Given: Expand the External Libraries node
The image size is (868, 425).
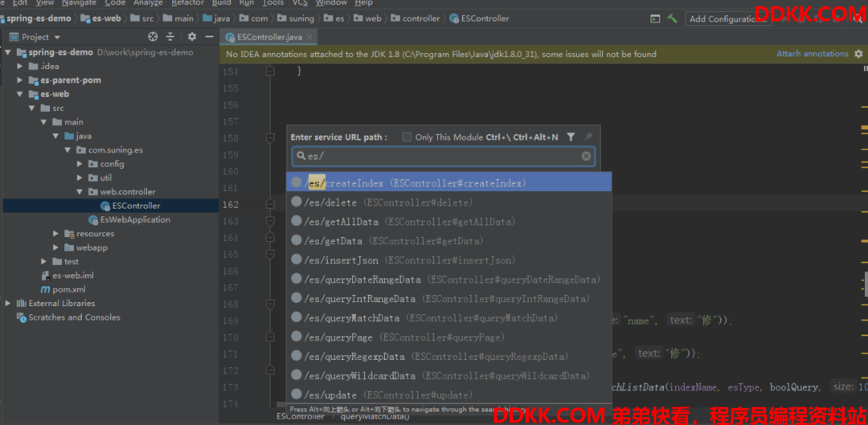Looking at the screenshot, I should (8, 303).
